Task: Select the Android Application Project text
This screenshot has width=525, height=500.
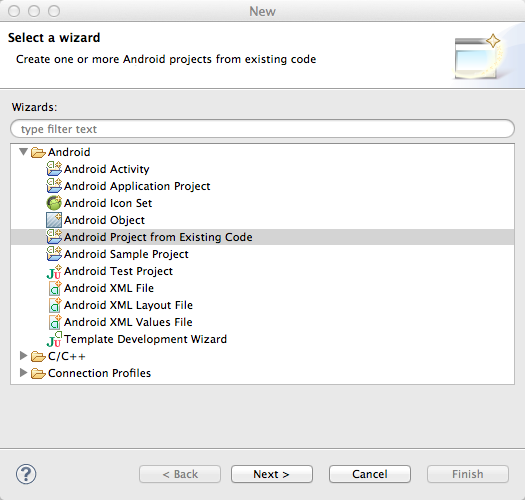Action: point(137,186)
